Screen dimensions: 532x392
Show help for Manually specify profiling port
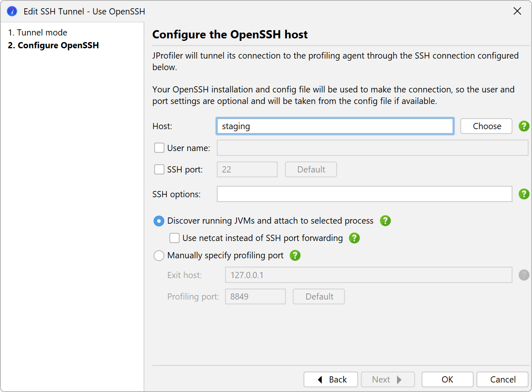pyautogui.click(x=295, y=255)
